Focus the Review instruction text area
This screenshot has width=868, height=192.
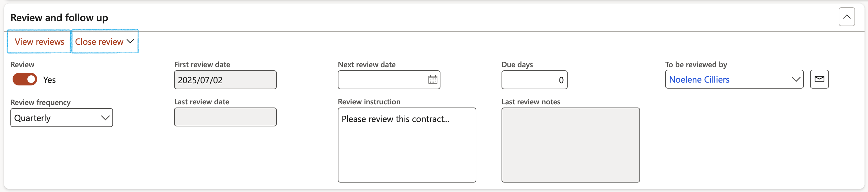(x=407, y=145)
